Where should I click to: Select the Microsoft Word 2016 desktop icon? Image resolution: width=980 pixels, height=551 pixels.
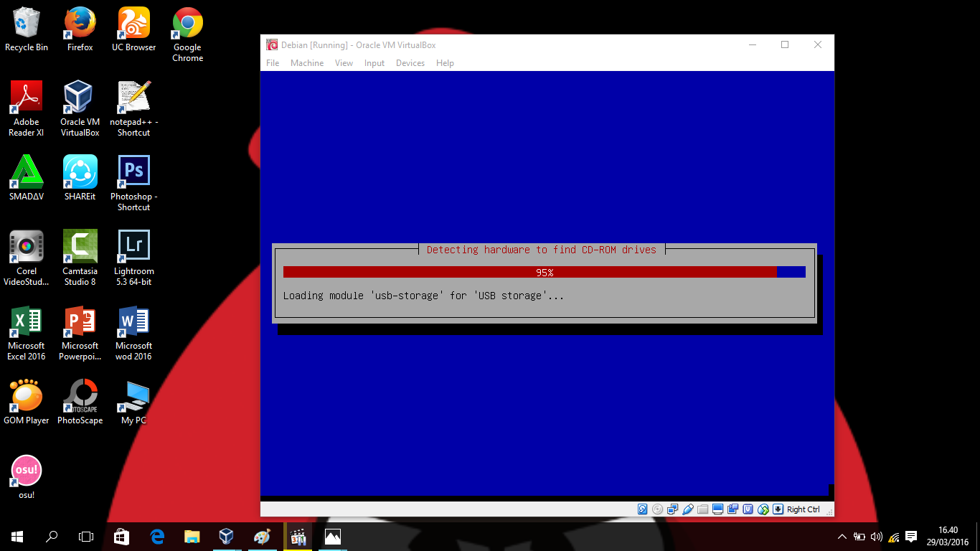pos(134,333)
